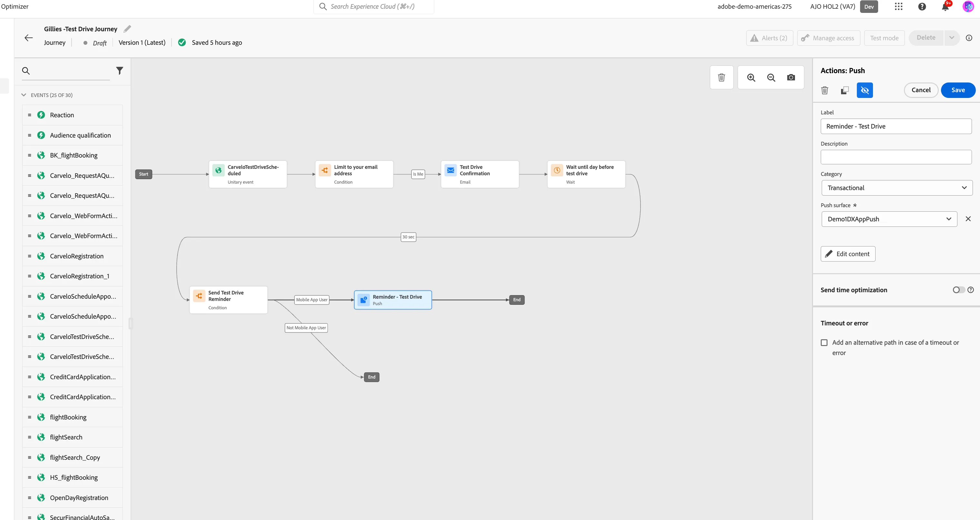Click the back arrow to leave journey
980x520 pixels.
click(29, 38)
